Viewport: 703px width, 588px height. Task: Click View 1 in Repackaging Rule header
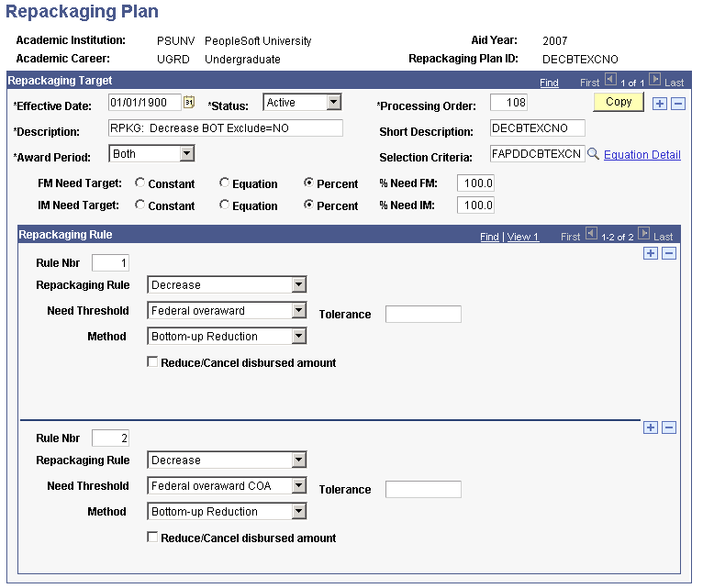(x=523, y=237)
